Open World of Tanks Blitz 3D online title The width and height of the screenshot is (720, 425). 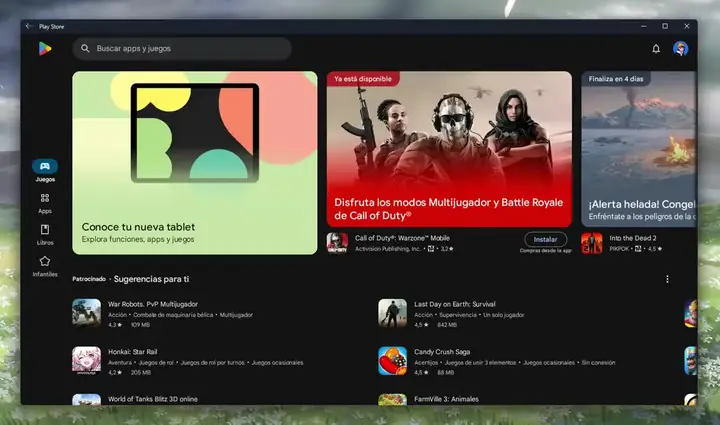153,399
